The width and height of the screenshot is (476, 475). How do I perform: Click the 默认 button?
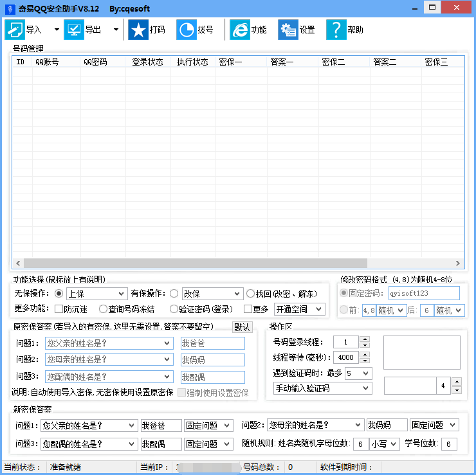[243, 327]
